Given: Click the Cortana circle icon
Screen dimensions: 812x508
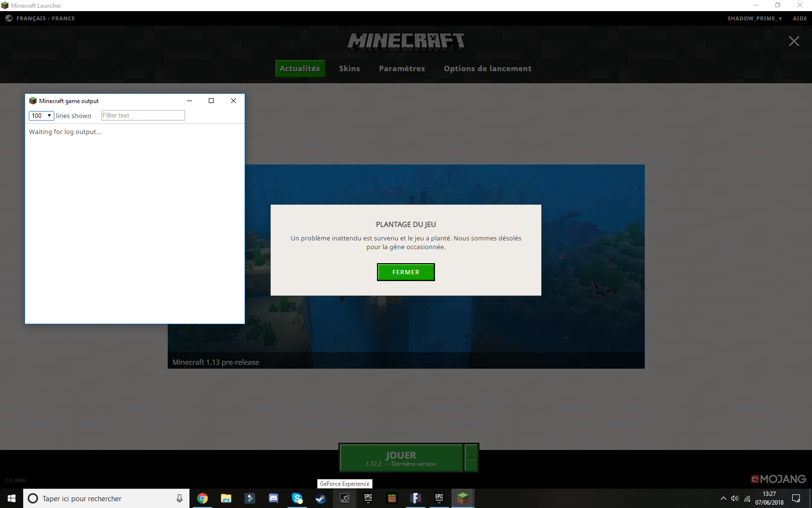Looking at the screenshot, I should [x=33, y=498].
